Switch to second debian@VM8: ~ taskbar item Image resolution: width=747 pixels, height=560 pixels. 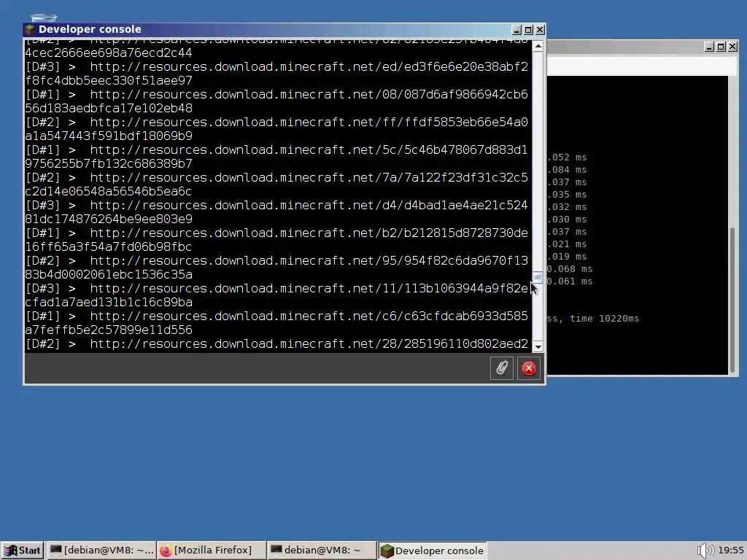pyautogui.click(x=322, y=551)
